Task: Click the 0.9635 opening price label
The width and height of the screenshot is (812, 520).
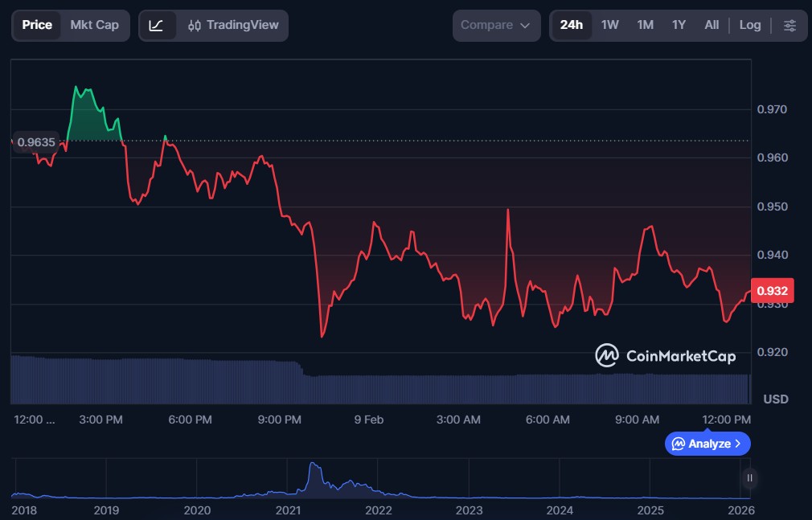Action: click(x=36, y=142)
